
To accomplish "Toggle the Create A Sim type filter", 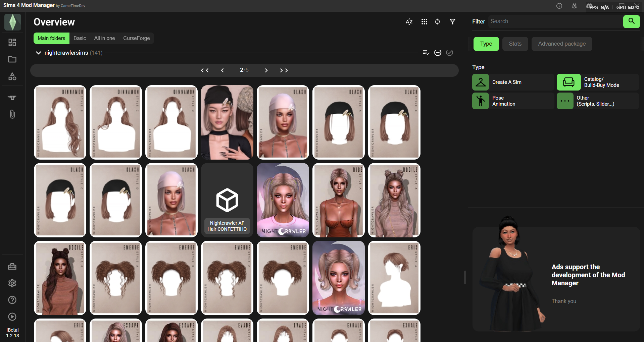I will tap(513, 82).
